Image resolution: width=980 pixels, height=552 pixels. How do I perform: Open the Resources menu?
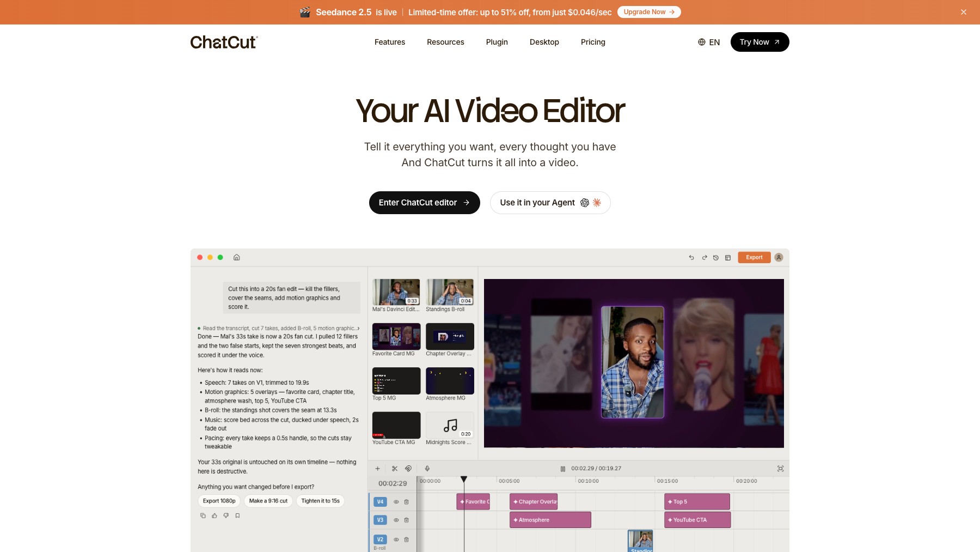(445, 42)
